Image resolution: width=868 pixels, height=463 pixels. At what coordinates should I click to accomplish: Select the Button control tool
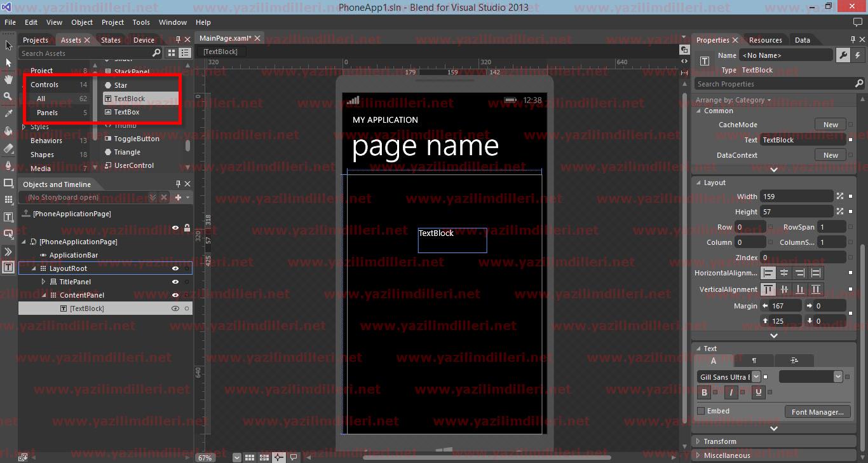[x=8, y=234]
